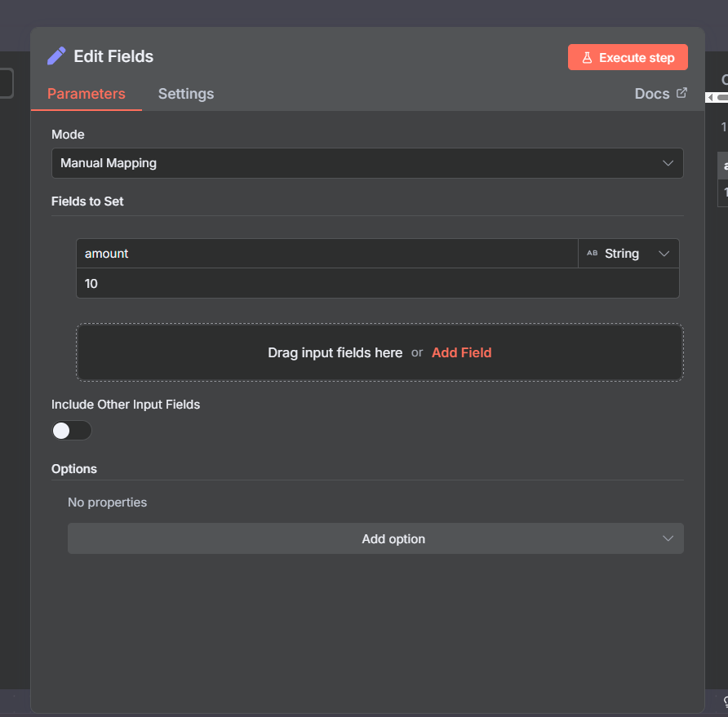Click the Add Field link

coord(461,352)
